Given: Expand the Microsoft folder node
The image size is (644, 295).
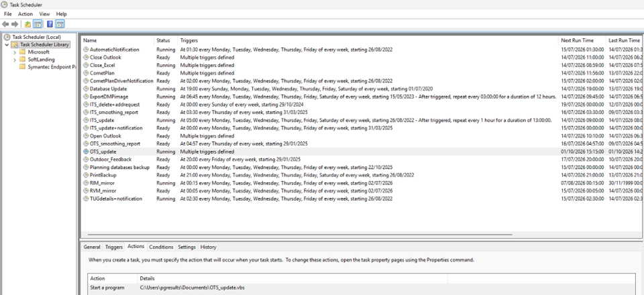Looking at the screenshot, I should tap(15, 52).
